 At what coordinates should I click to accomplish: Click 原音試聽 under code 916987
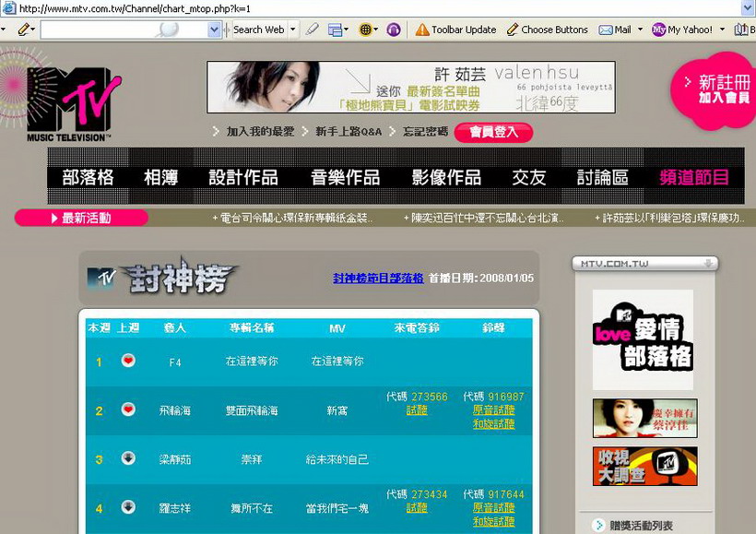494,410
